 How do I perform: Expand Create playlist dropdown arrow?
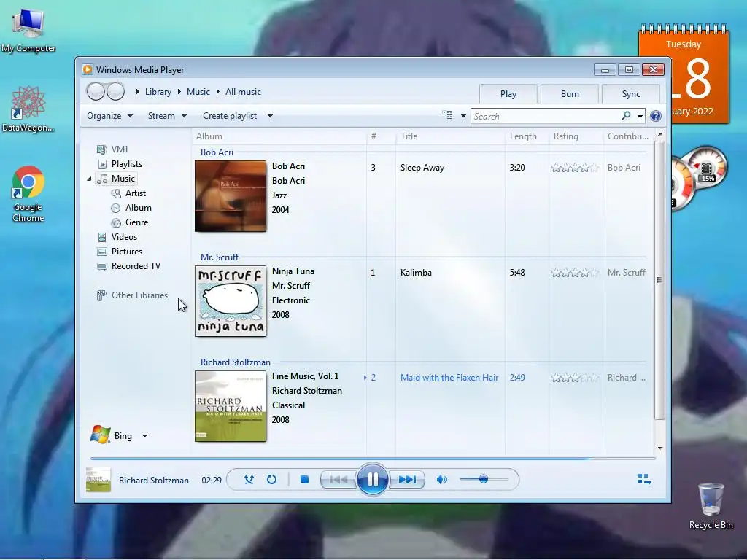pos(270,116)
